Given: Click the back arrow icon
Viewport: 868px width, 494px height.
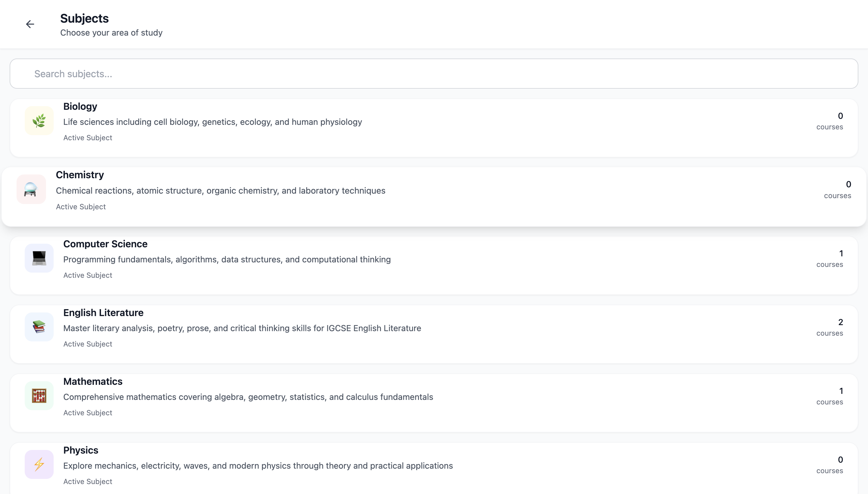Looking at the screenshot, I should (30, 24).
